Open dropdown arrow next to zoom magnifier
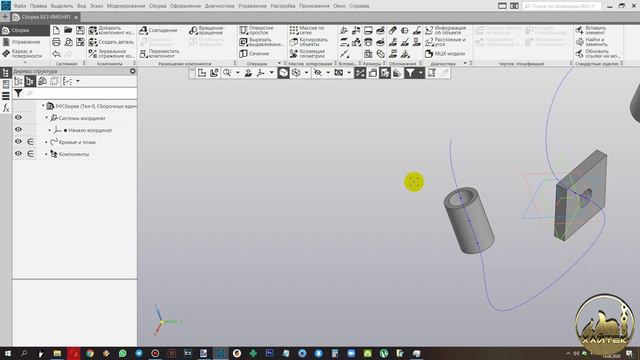640x360 pixels. tap(238, 73)
